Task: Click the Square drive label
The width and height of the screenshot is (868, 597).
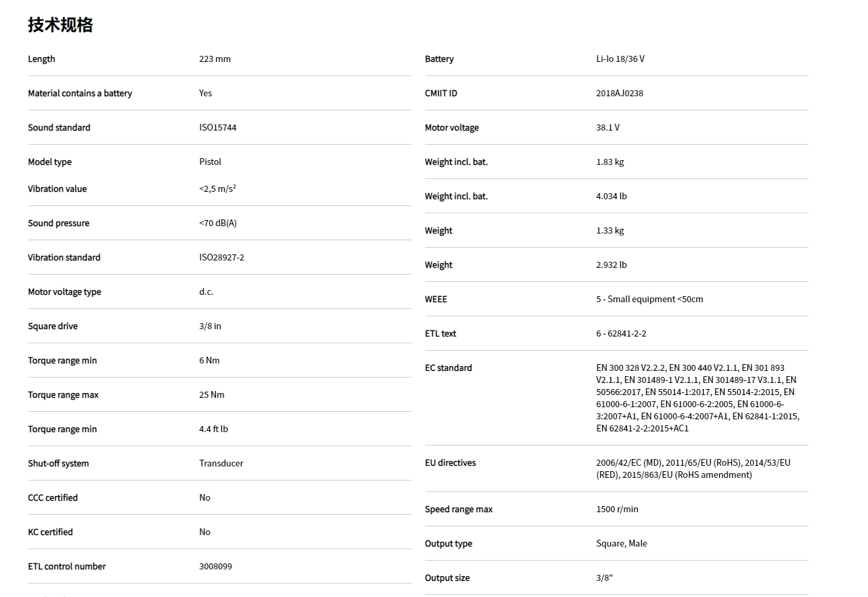Action: tap(52, 326)
